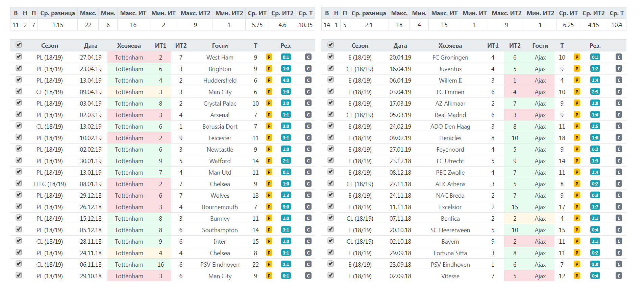Viewport: 644px width, 287px height.
Task: Toggle select-all checkbox in Tottenham table header
Action: pos(19,45)
